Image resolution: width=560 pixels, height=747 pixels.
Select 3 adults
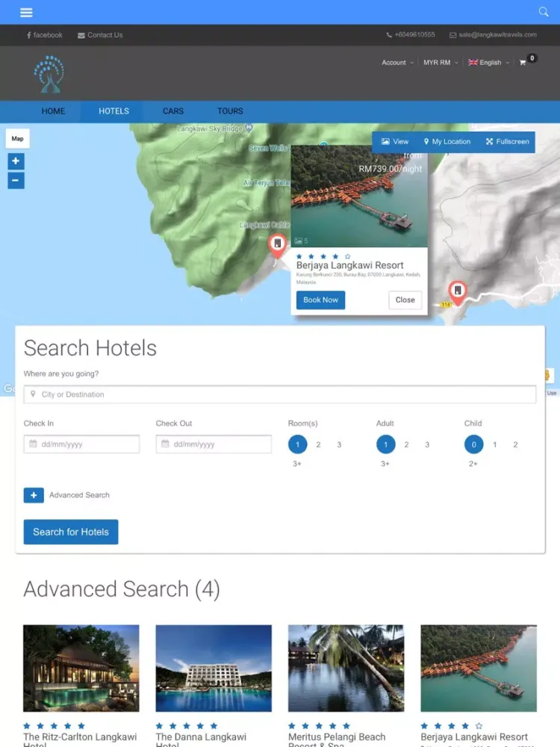tap(427, 444)
